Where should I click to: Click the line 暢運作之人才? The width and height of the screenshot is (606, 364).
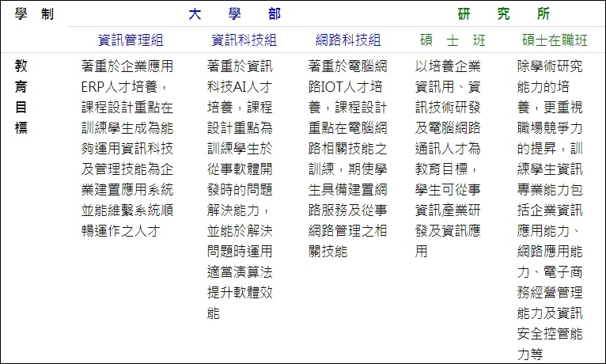point(120,231)
